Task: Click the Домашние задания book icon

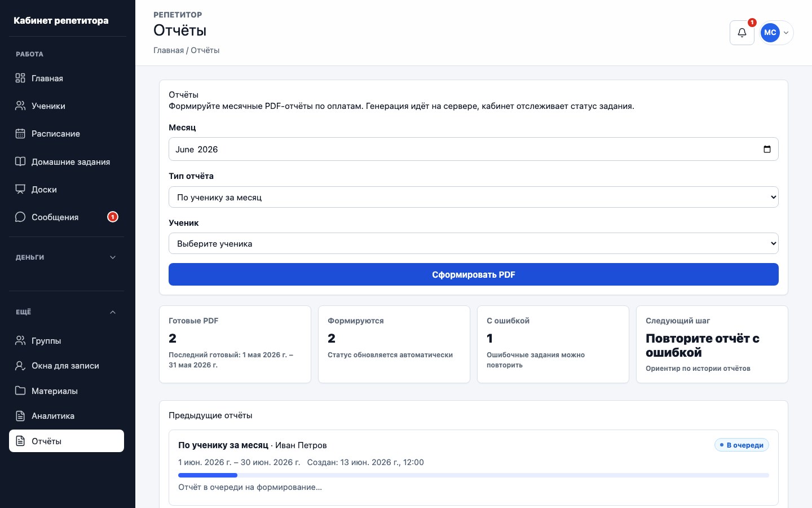Action: (x=20, y=161)
